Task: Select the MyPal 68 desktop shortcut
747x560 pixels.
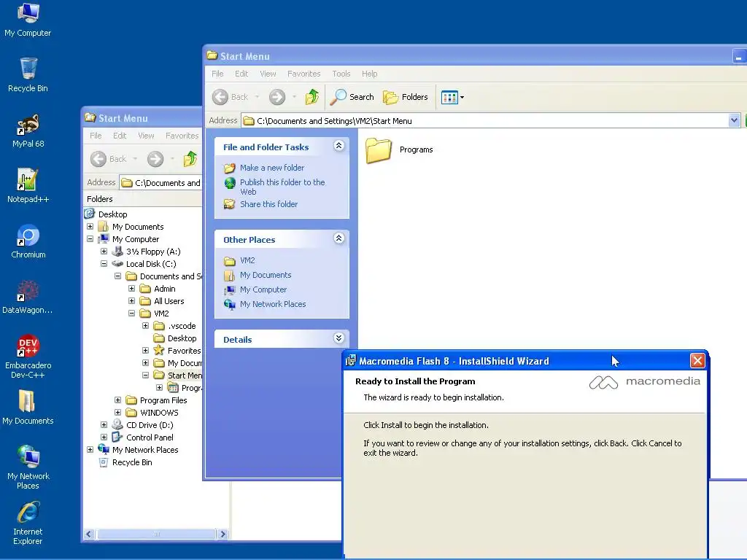Action: click(x=28, y=131)
